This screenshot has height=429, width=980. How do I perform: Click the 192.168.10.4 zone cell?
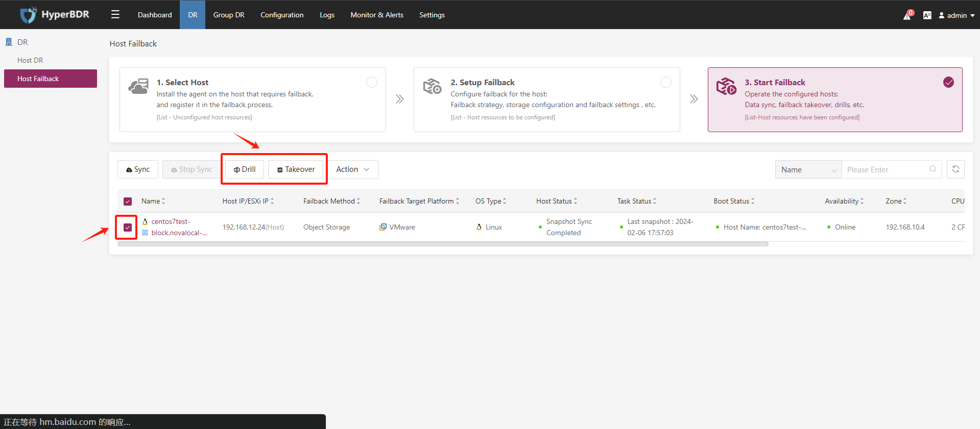tap(905, 227)
